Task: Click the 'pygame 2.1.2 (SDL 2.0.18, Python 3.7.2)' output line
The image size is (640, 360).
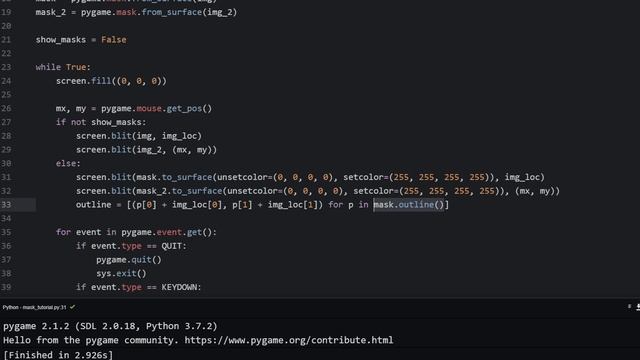Action: 110,326
